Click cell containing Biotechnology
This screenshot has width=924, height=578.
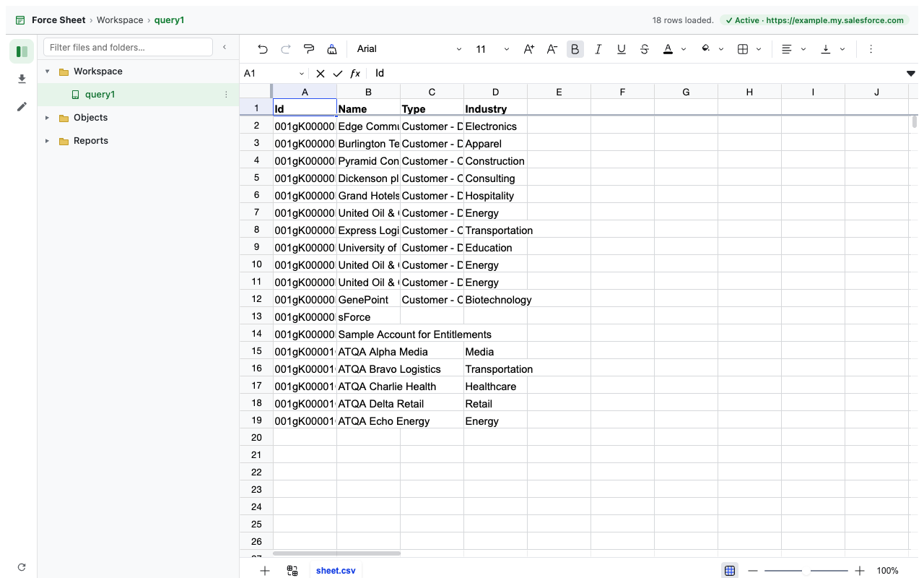(495, 300)
